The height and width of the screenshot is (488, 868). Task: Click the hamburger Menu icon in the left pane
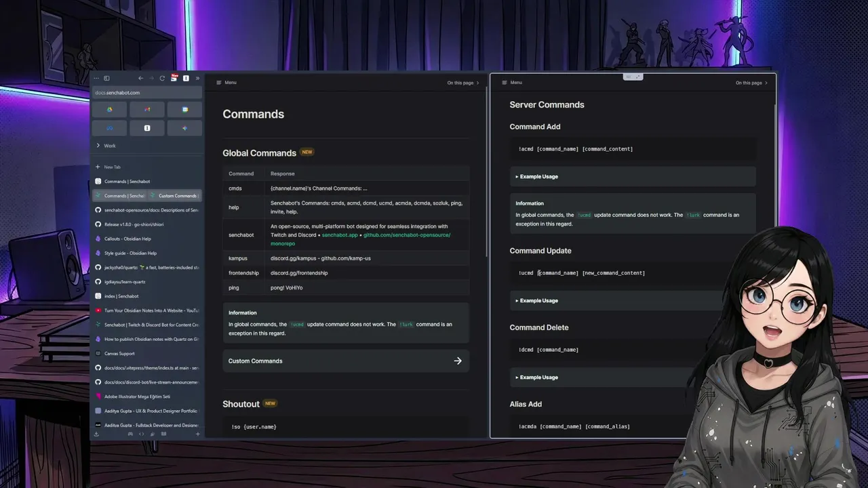[x=219, y=83]
